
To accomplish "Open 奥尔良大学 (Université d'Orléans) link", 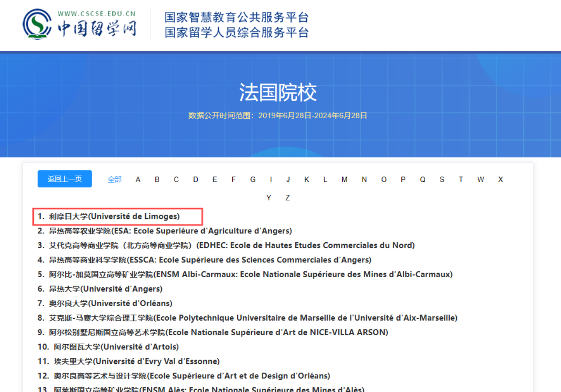I will coord(110,303).
